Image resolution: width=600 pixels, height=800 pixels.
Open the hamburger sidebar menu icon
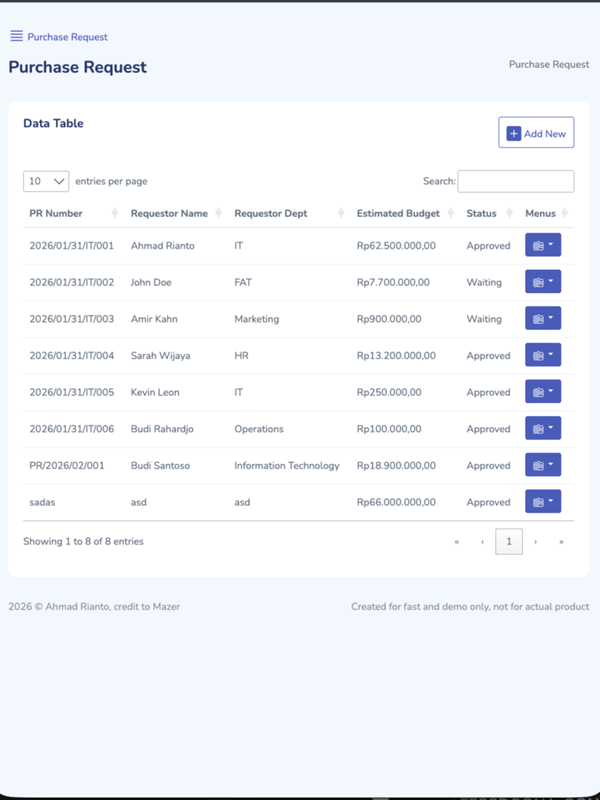(16, 36)
